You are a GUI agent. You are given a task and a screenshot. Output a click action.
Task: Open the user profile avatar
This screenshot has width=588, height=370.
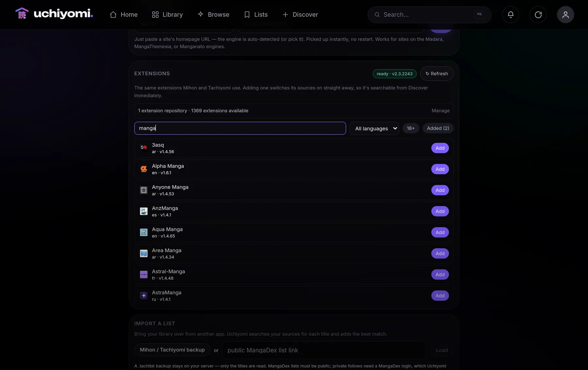click(565, 15)
